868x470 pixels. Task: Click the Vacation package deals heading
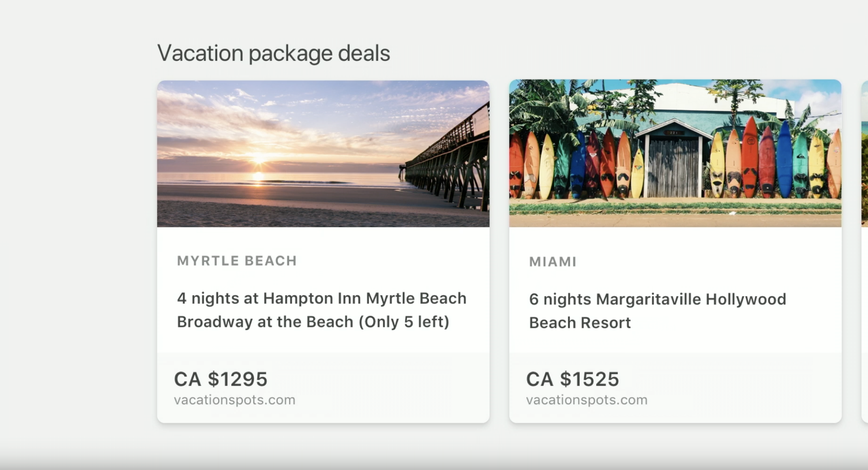(x=274, y=53)
